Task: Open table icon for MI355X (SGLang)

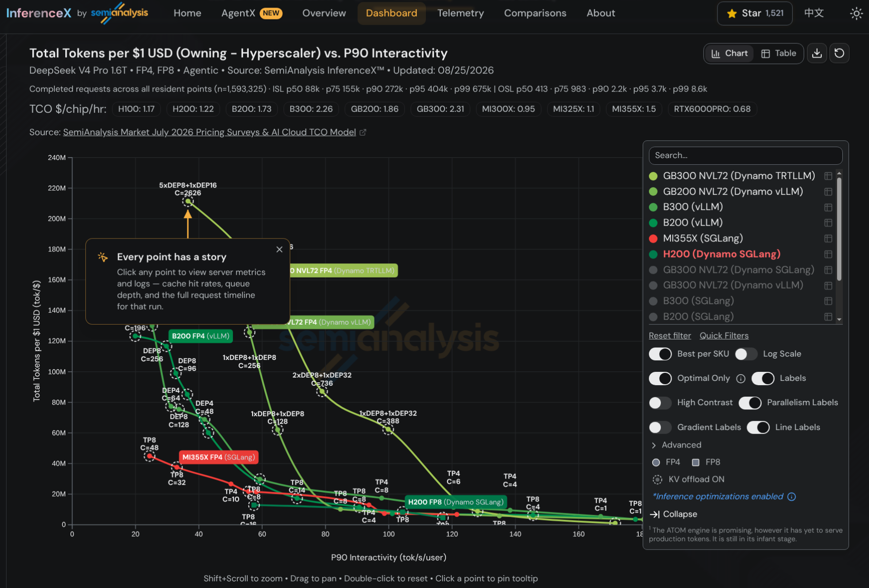Action: 829,239
